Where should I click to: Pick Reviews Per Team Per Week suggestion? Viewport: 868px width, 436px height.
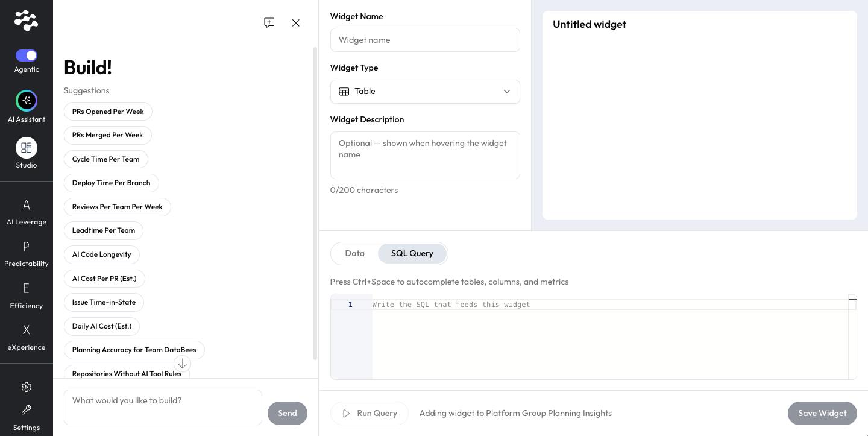[x=118, y=207]
